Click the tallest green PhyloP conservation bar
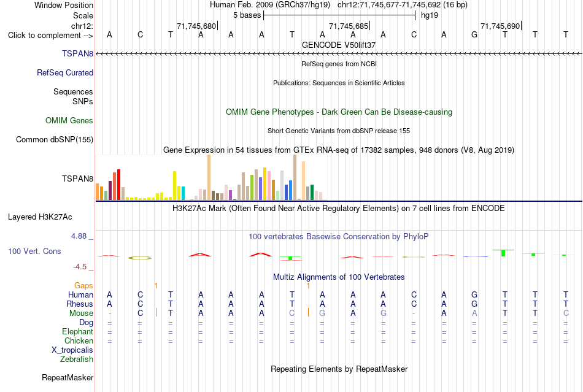 (x=503, y=253)
